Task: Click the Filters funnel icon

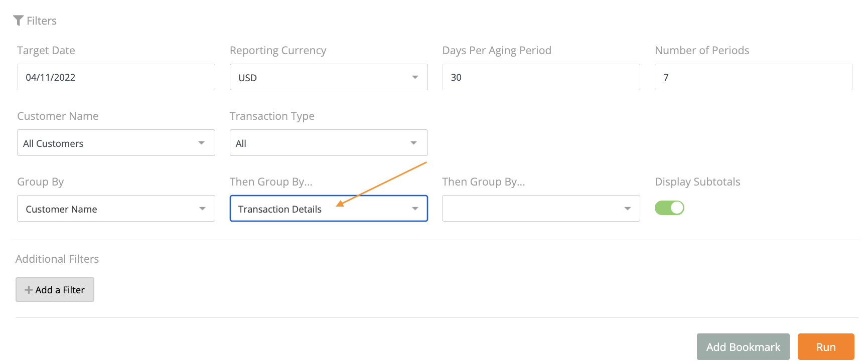Action: 18,21
